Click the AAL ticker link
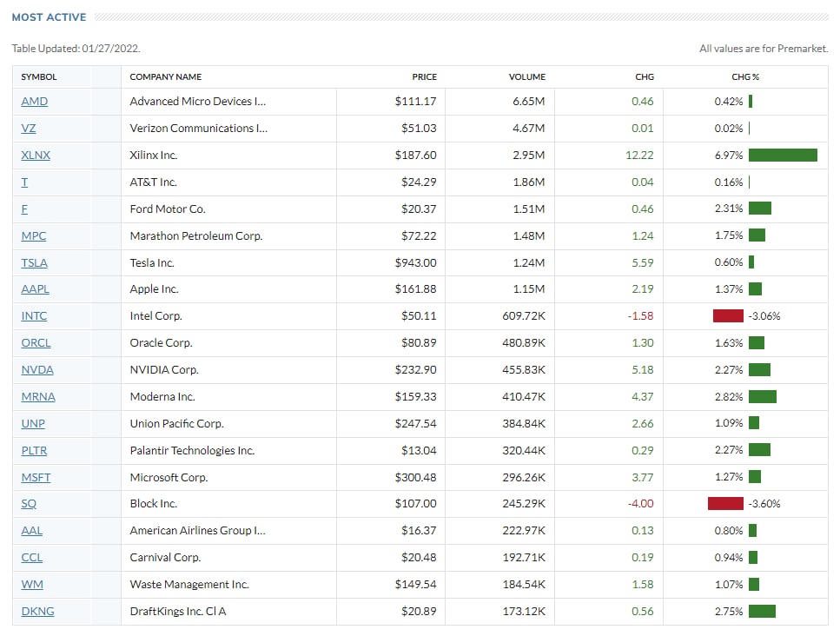Screen dimensions: 840x636 click(x=31, y=531)
